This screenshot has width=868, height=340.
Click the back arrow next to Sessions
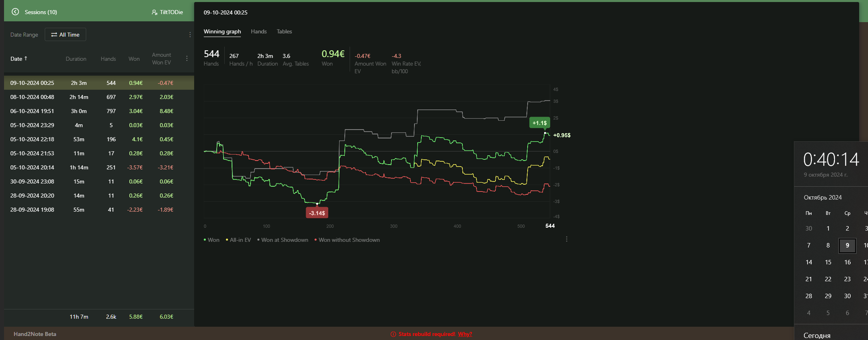click(15, 12)
